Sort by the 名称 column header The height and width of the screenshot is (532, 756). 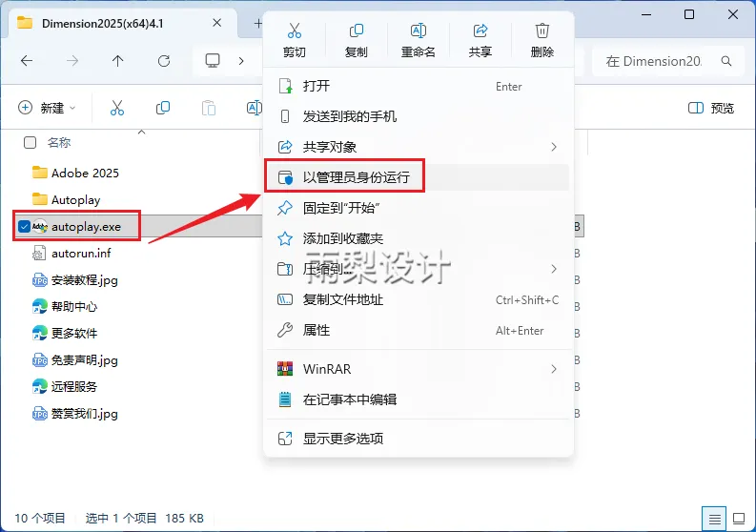point(59,142)
